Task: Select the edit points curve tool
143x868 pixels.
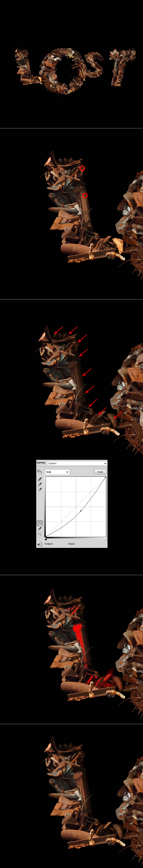Action: pos(40,523)
